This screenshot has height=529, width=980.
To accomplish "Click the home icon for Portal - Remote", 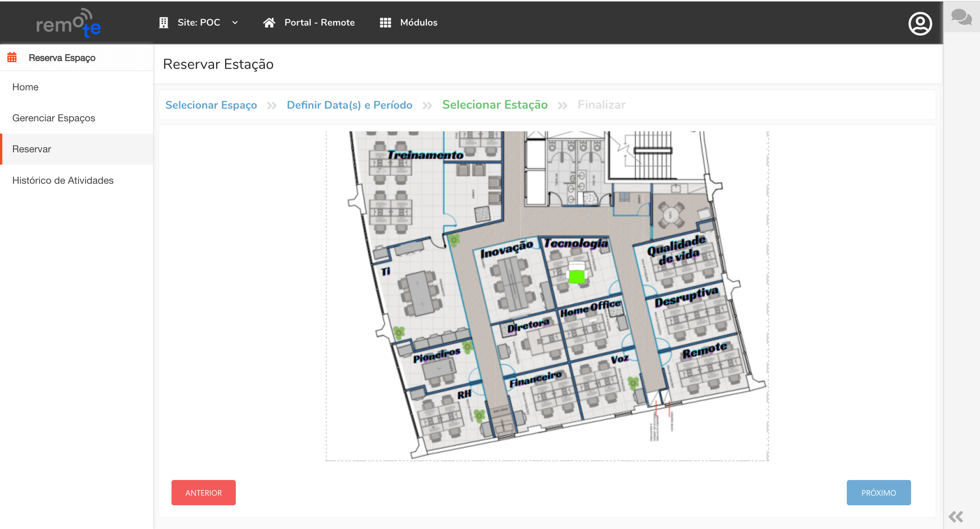I will coord(269,23).
